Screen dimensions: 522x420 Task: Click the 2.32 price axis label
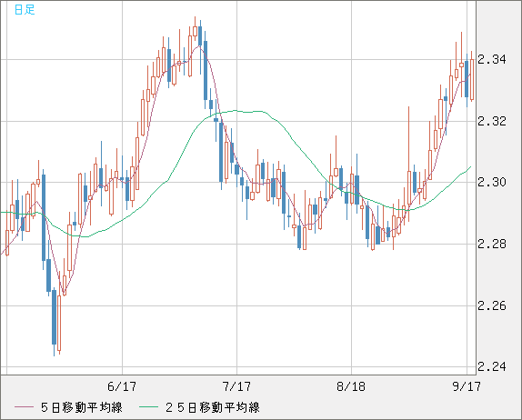[x=492, y=121]
